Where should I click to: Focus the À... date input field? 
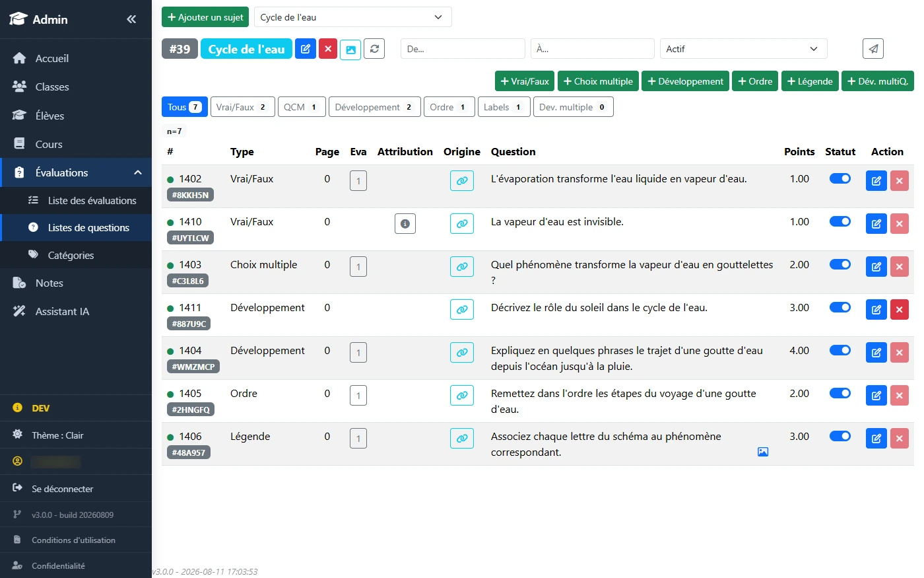593,49
